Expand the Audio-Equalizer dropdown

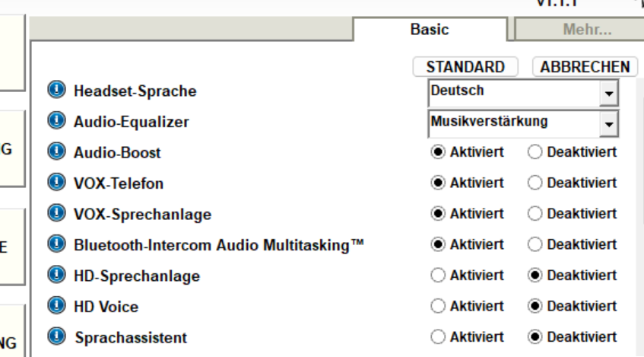click(x=608, y=123)
